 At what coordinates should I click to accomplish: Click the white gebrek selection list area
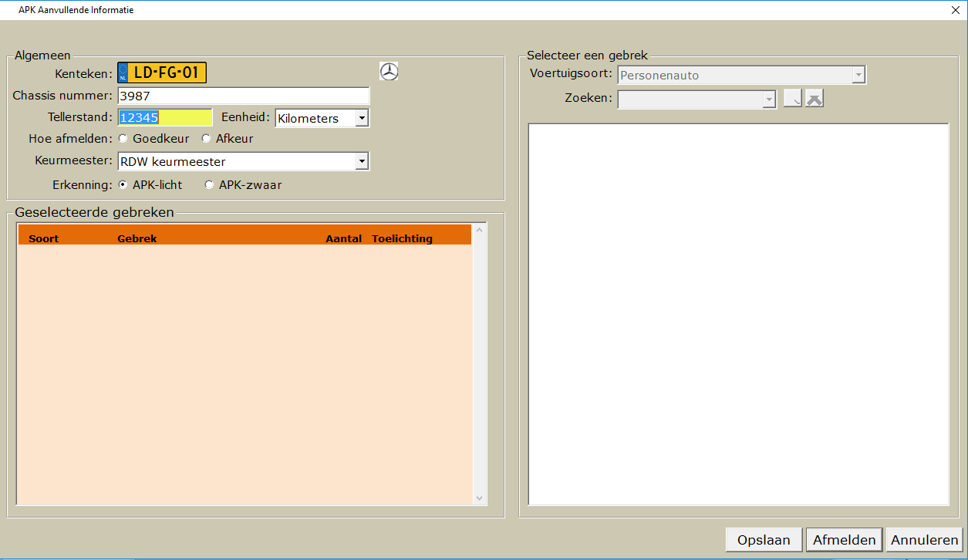click(x=738, y=314)
